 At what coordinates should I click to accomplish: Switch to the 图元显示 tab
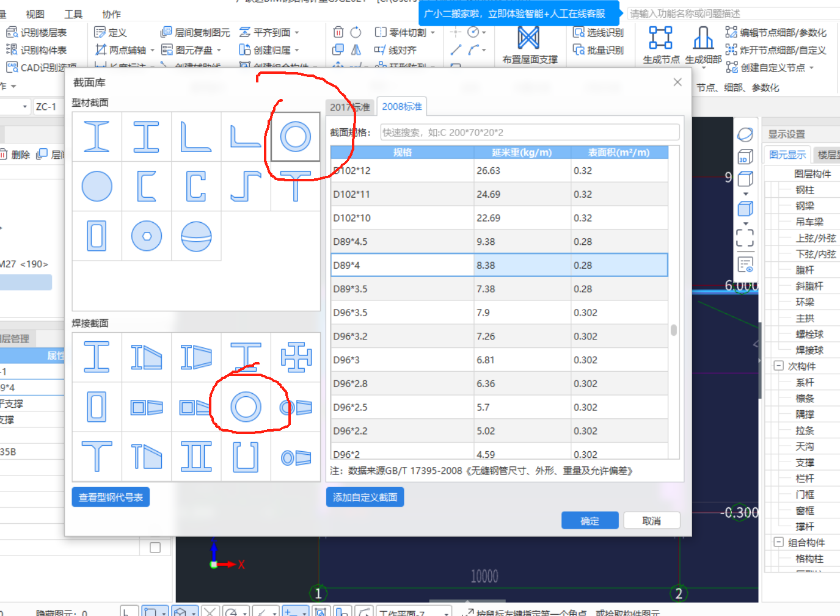pyautogui.click(x=787, y=154)
